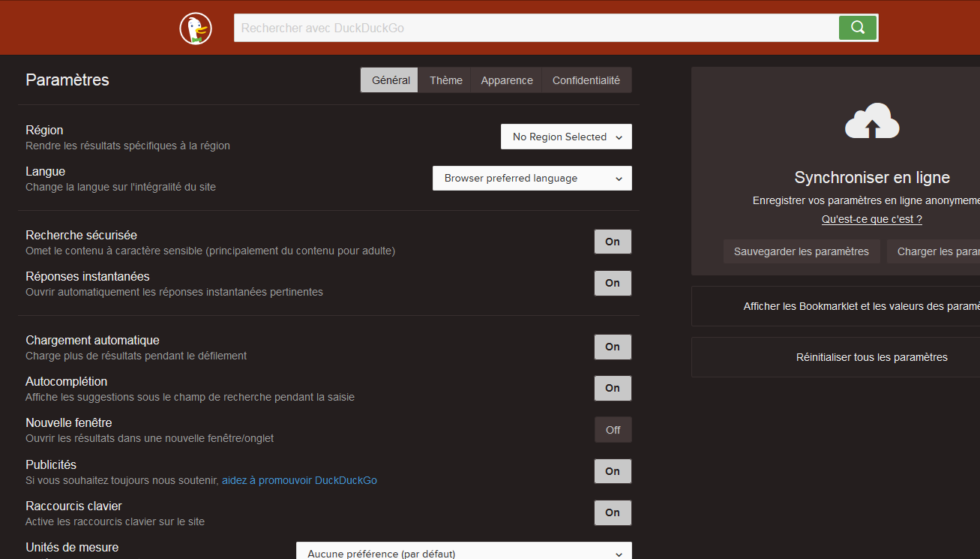Expand the Langue dropdown showing Browser preferred language

[x=532, y=178]
